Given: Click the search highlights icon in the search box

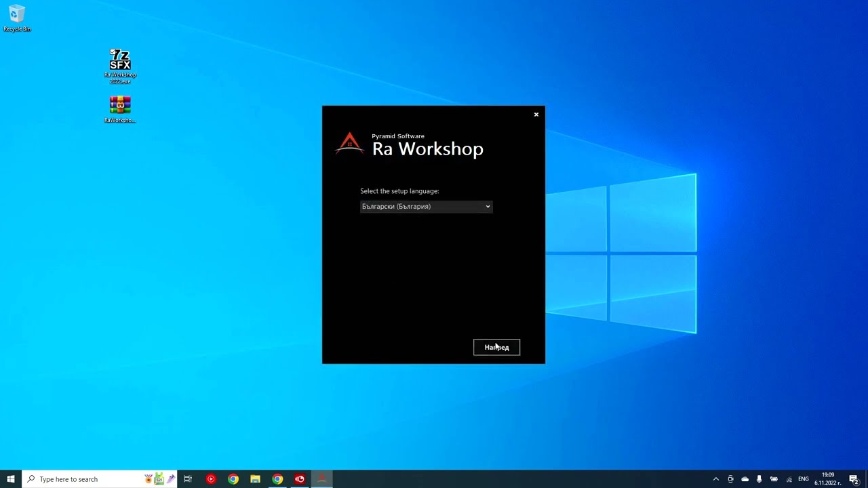Looking at the screenshot, I should [x=159, y=479].
